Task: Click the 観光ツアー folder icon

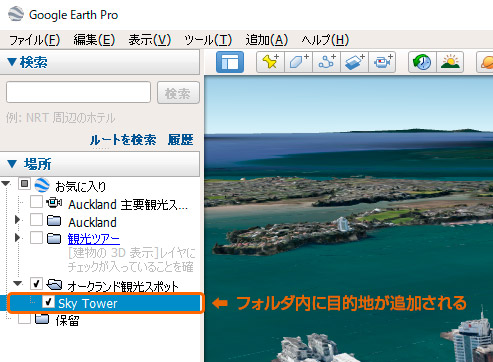Action: pyautogui.click(x=54, y=238)
